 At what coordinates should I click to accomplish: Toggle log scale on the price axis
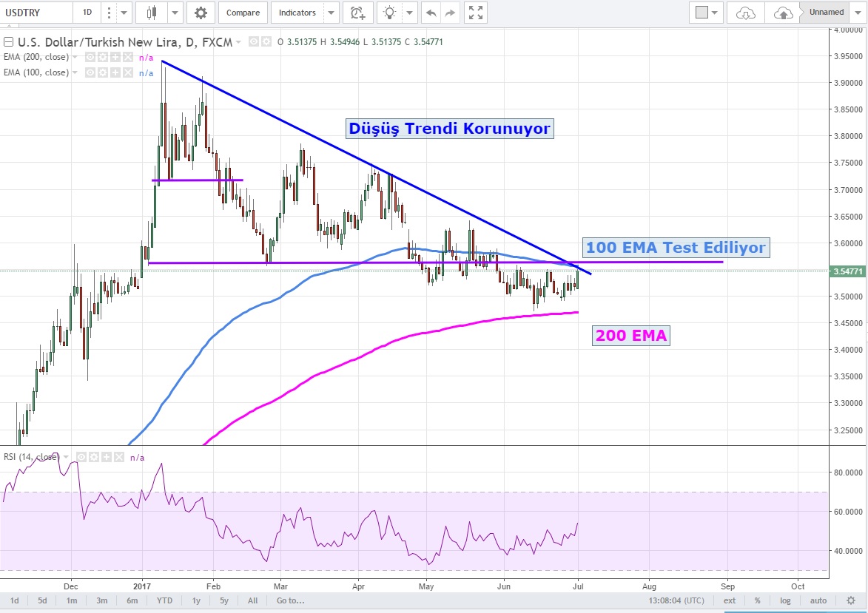[785, 601]
